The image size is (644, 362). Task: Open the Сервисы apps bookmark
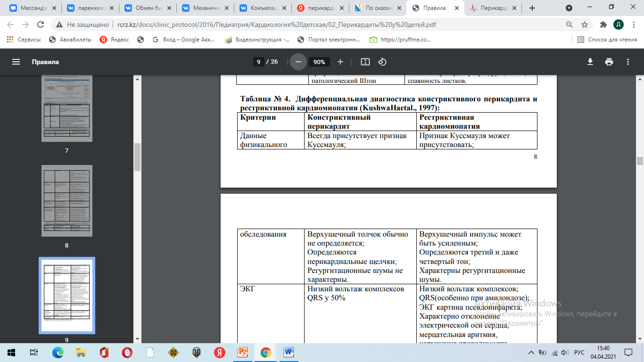tap(24, 40)
